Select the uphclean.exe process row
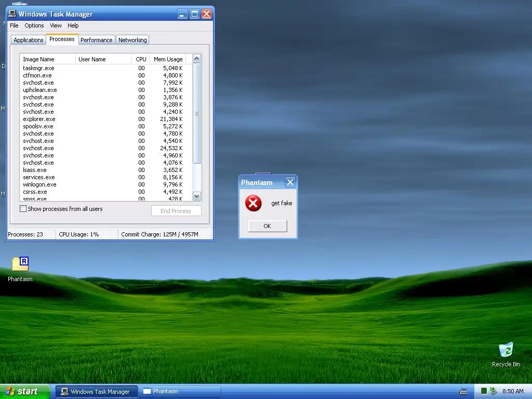This screenshot has width=532, height=399. (105, 90)
